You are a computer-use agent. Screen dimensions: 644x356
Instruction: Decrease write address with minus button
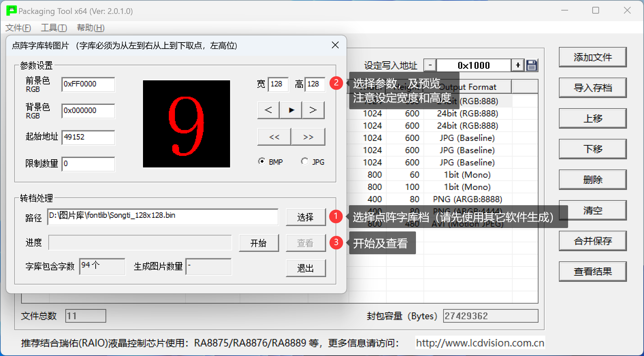pos(430,65)
